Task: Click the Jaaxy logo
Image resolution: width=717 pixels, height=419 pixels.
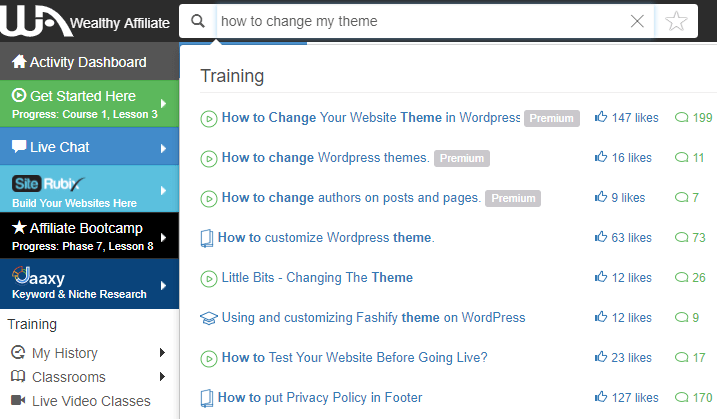Action: tap(38, 276)
